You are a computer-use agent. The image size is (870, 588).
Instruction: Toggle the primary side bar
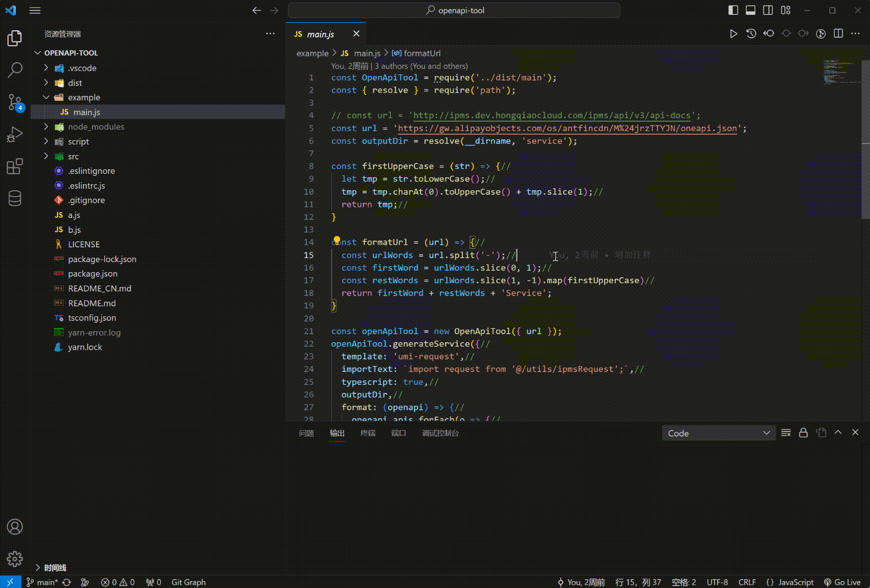pyautogui.click(x=733, y=10)
